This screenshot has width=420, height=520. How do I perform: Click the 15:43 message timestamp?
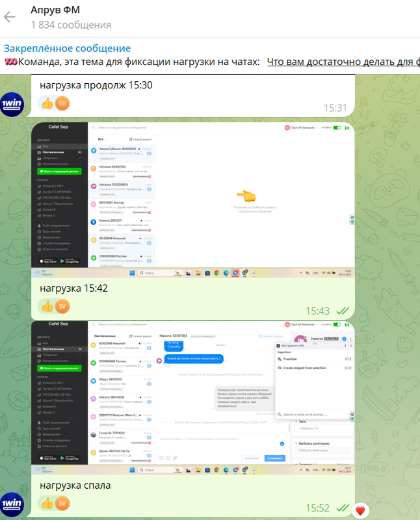click(x=317, y=311)
